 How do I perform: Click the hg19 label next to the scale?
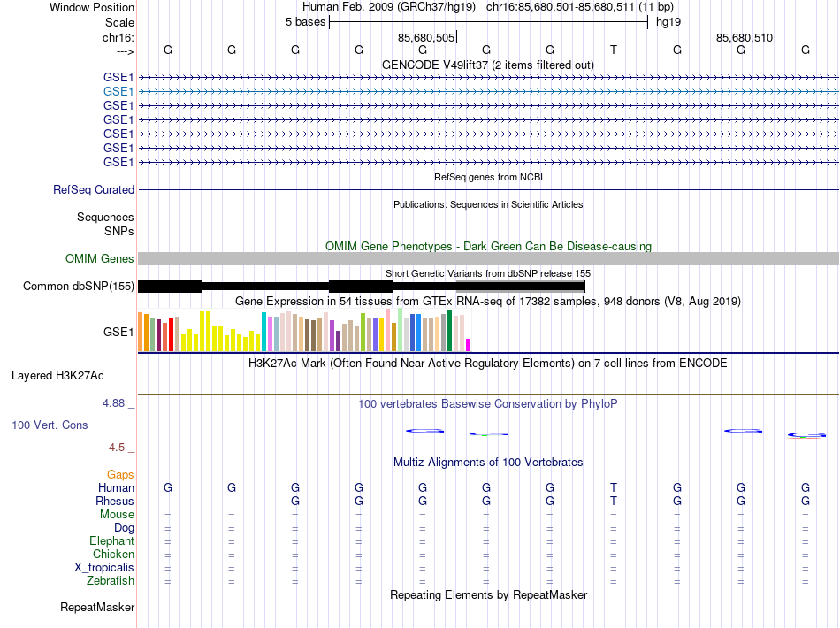pyautogui.click(x=668, y=22)
